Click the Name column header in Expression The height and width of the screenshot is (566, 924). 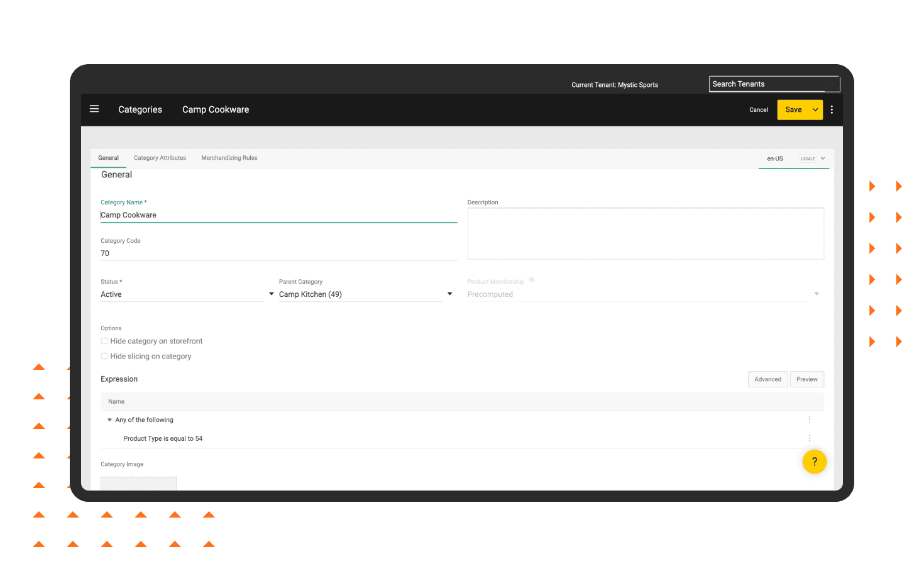(116, 401)
